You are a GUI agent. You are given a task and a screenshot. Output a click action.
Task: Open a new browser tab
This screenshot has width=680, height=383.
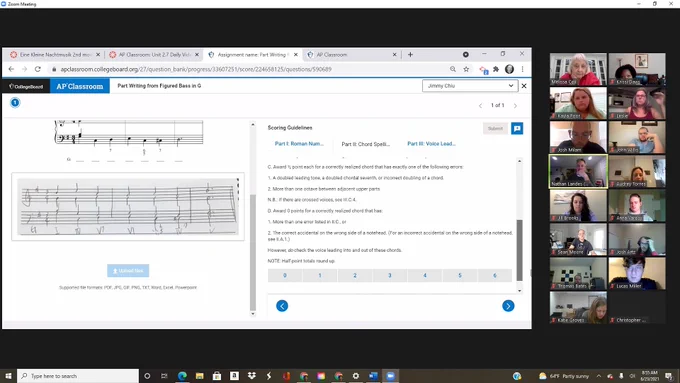point(410,55)
